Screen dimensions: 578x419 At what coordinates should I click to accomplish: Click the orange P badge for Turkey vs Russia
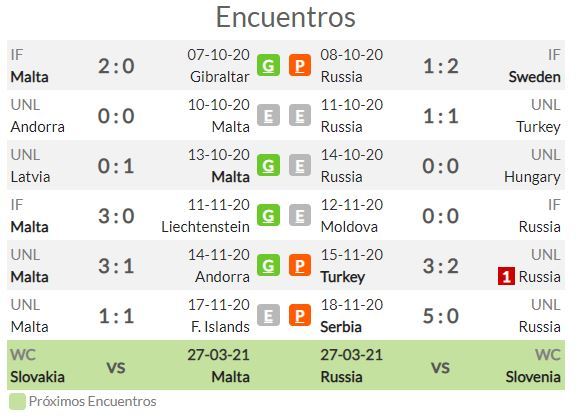pyautogui.click(x=300, y=266)
